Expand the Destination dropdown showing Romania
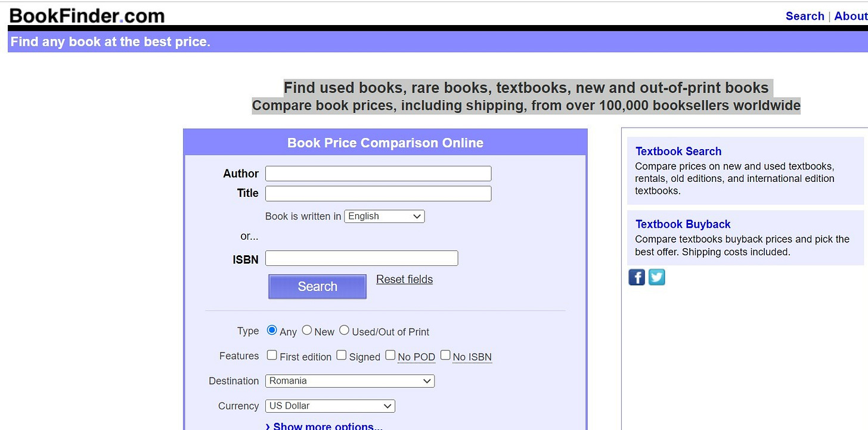This screenshot has width=868, height=430. click(x=350, y=380)
